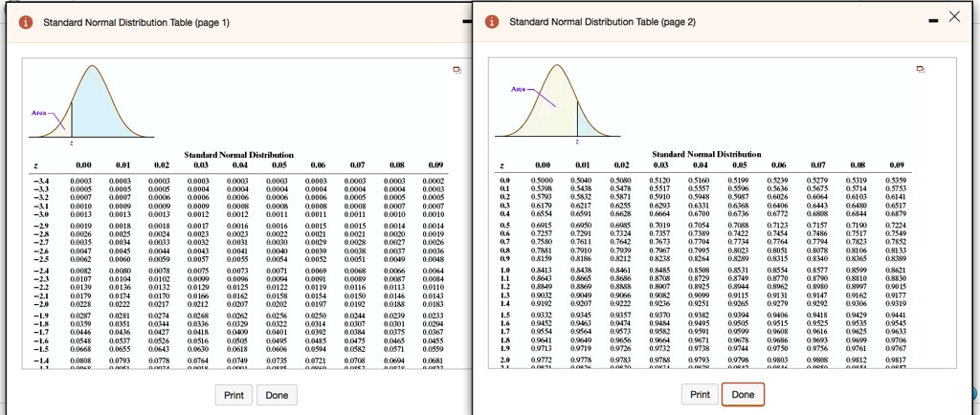The height and width of the screenshot is (415, 980).
Task: Click the cell value 0.0446
Action: [83, 331]
